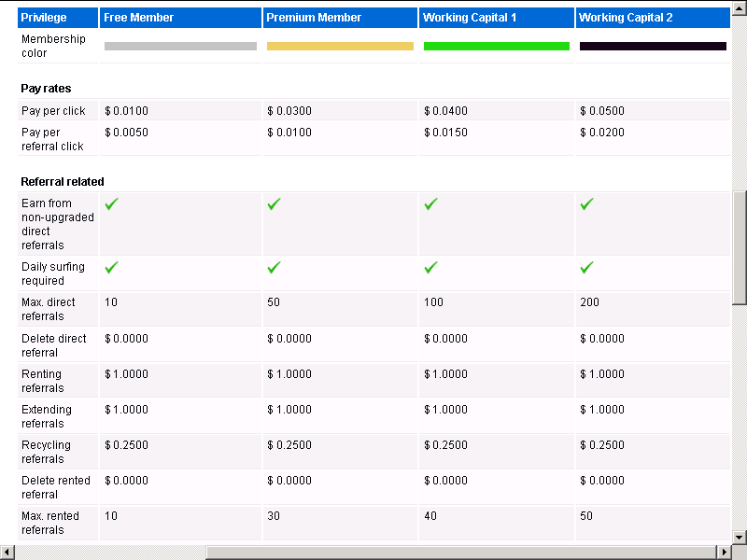The width and height of the screenshot is (747, 560).
Task: Click the Pay per referral click row label
Action: (52, 139)
